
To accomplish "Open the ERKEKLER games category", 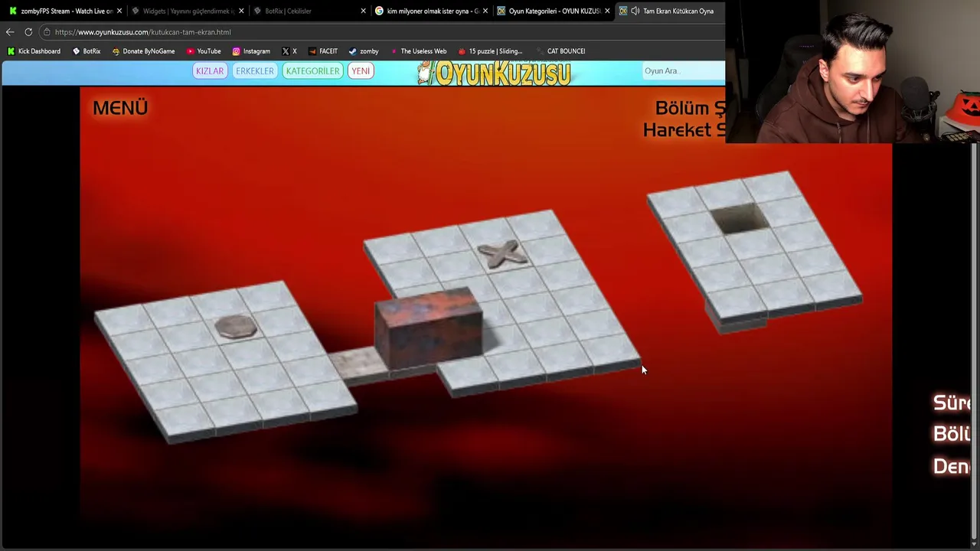I will (x=255, y=71).
